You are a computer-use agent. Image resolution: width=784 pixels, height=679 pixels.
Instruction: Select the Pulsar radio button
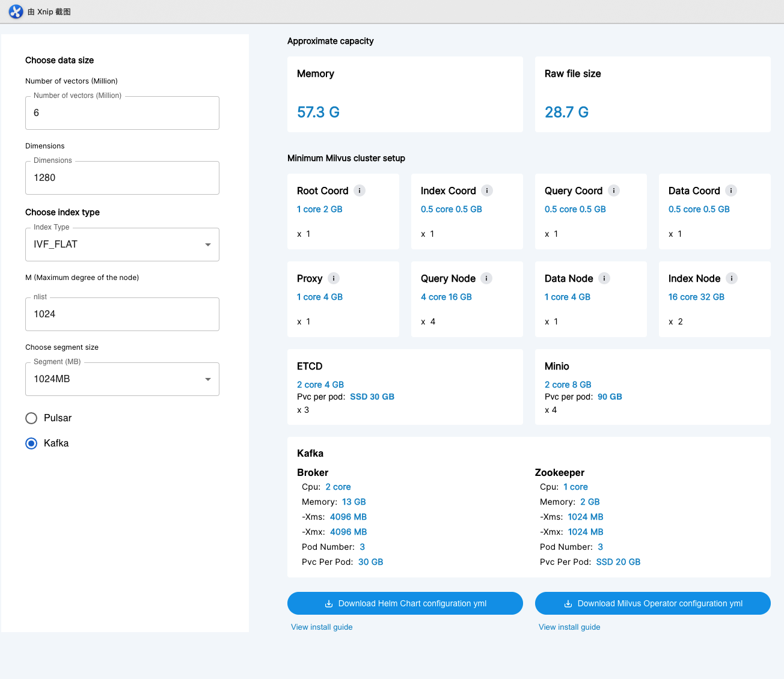[31, 418]
